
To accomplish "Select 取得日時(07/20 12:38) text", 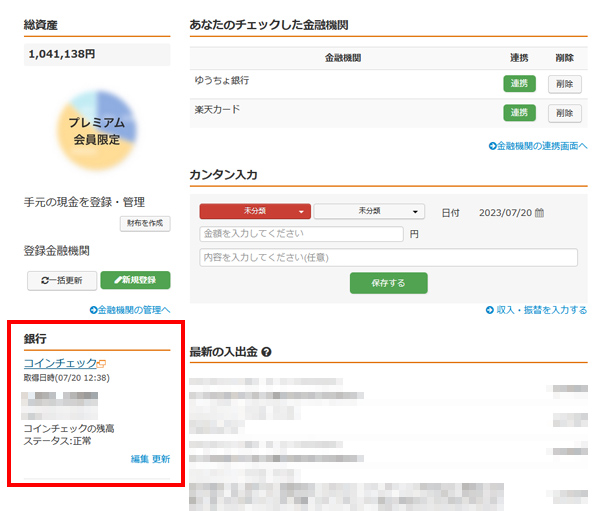I will click(x=67, y=378).
